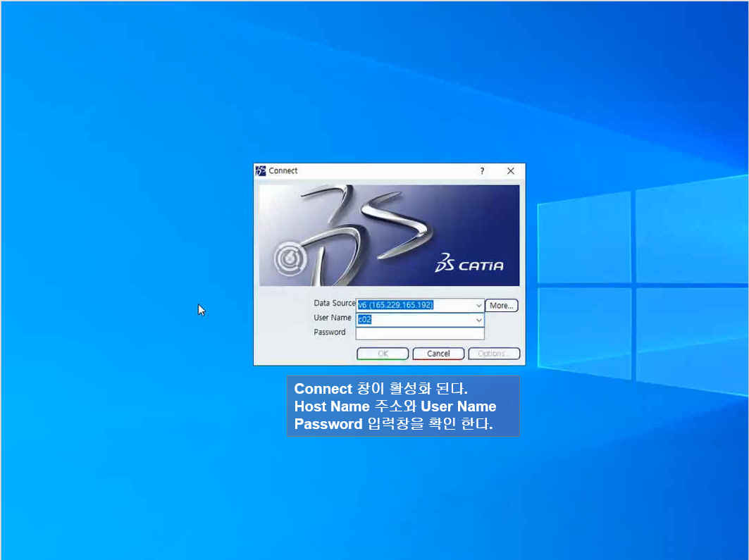This screenshot has height=560, width=749.
Task: Click the CATIA icon in the Connect title bar
Action: coord(261,170)
